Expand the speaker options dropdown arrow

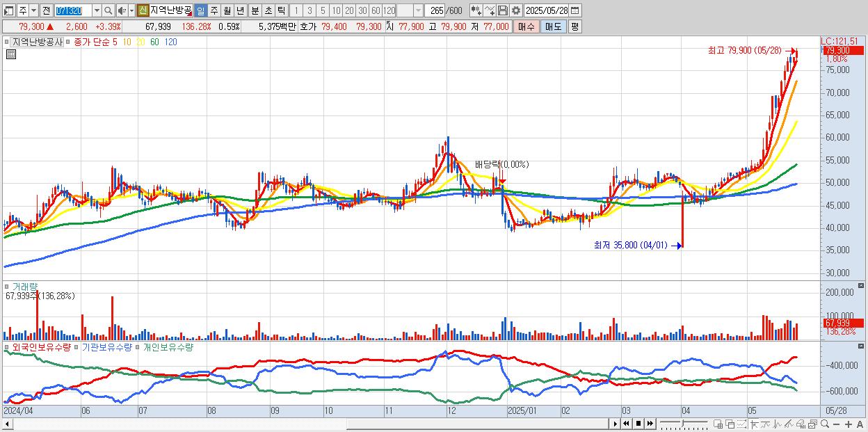[131, 10]
